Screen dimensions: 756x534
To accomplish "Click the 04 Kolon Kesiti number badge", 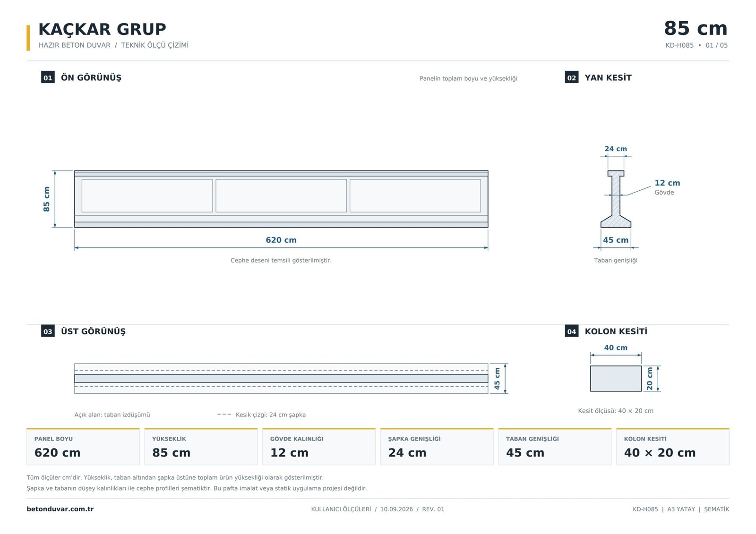I will pyautogui.click(x=572, y=331).
